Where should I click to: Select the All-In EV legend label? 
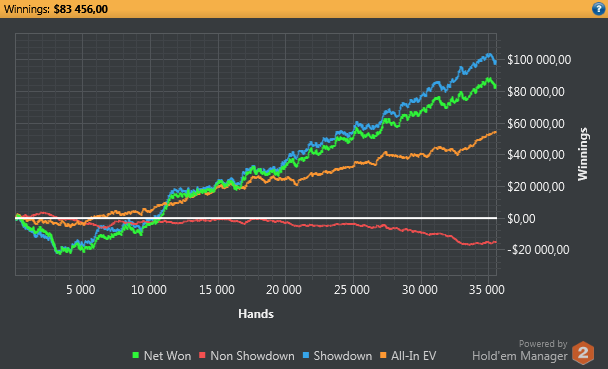[414, 356]
